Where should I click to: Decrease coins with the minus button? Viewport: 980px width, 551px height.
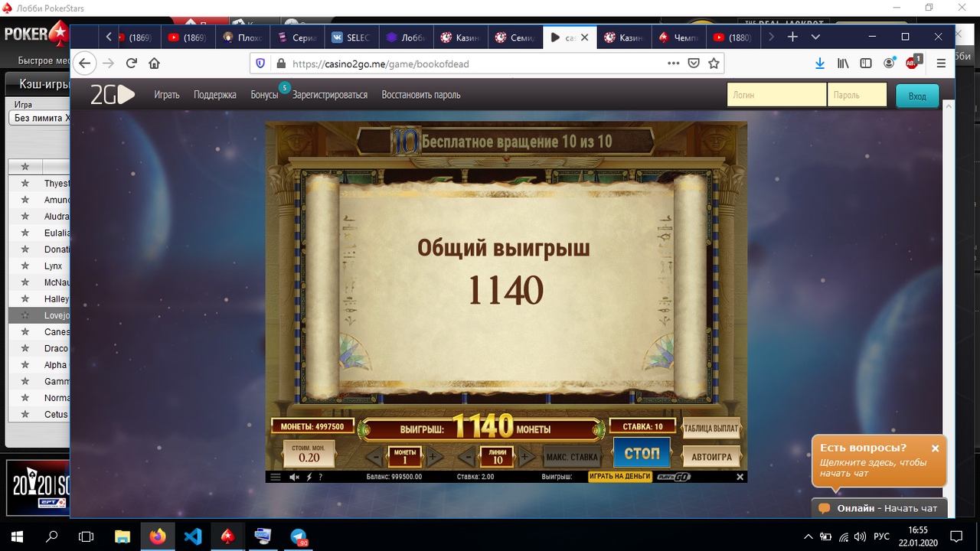coord(374,458)
